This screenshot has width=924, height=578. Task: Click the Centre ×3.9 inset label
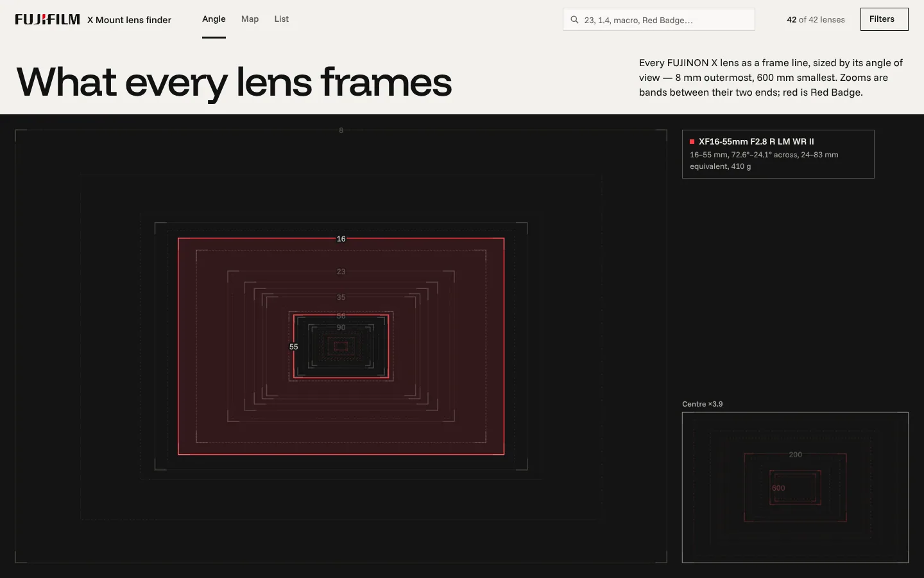tap(702, 404)
